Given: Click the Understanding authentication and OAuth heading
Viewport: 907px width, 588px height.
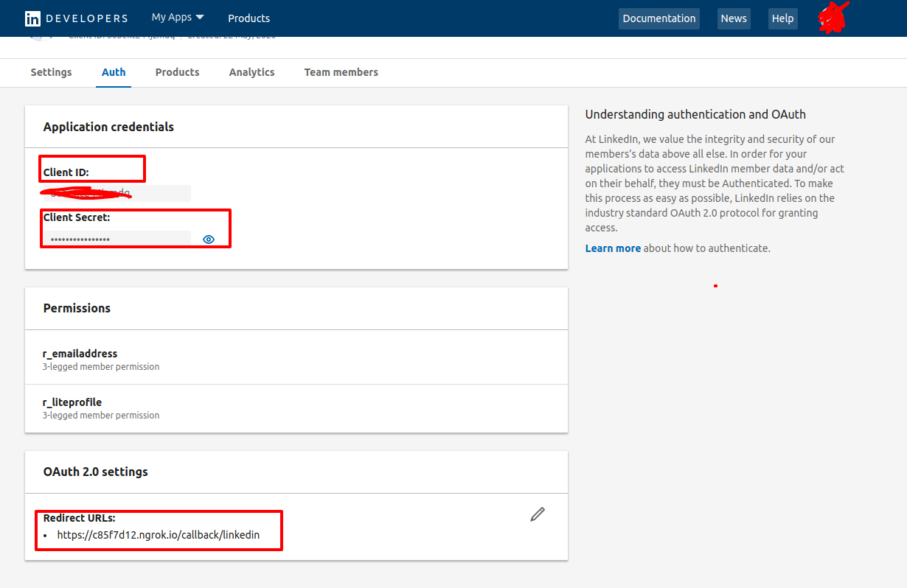Looking at the screenshot, I should click(695, 114).
